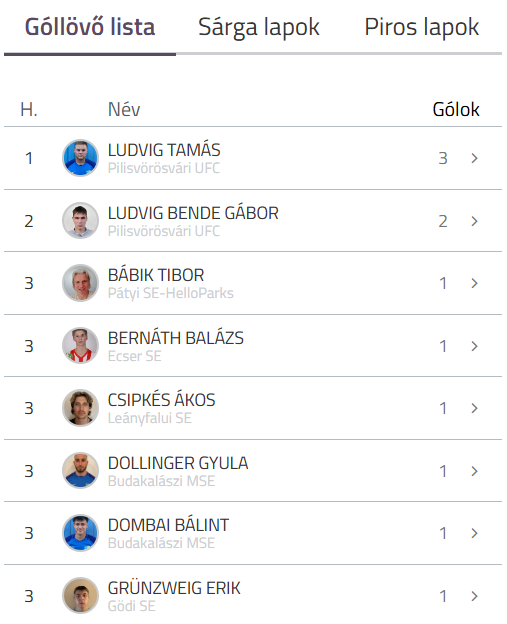This screenshot has width=507, height=624.
Task: Expand Ludvig Bende Gábor details chevron
Action: click(x=474, y=221)
